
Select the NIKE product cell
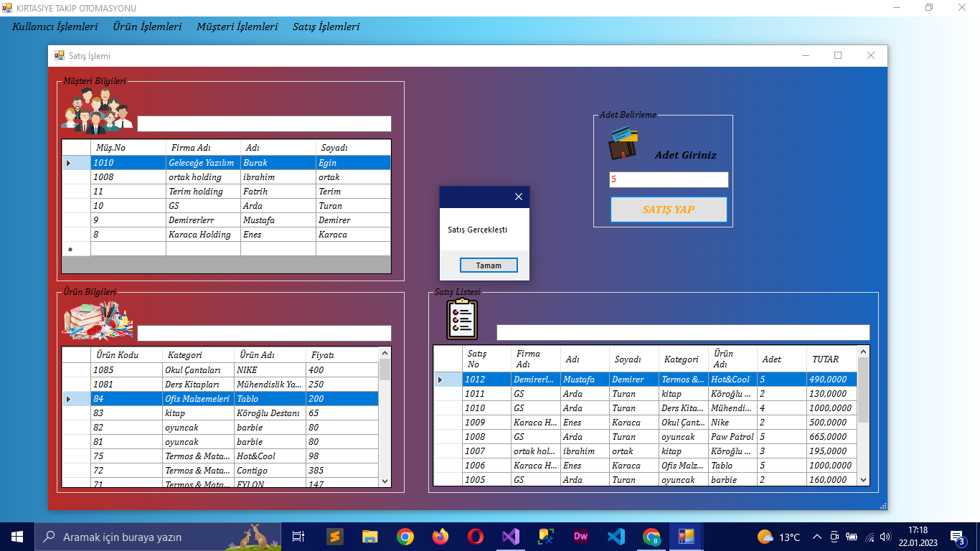point(270,370)
